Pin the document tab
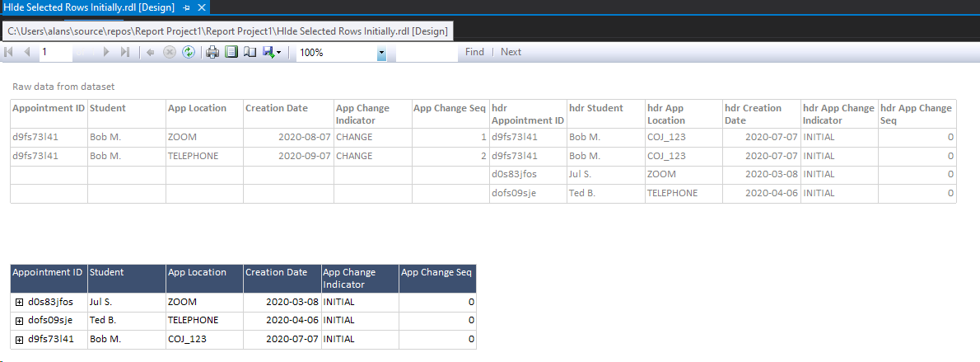980x362 pixels. click(x=187, y=7)
